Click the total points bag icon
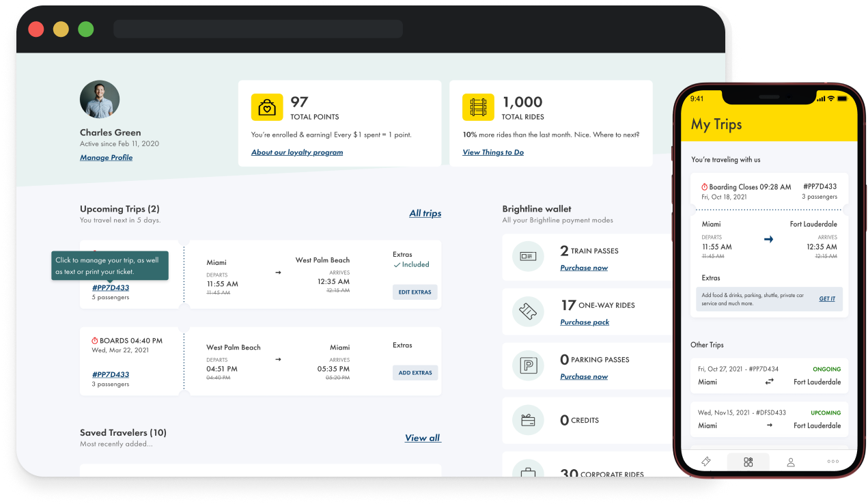Screen dimensions: 868x504 [267, 107]
